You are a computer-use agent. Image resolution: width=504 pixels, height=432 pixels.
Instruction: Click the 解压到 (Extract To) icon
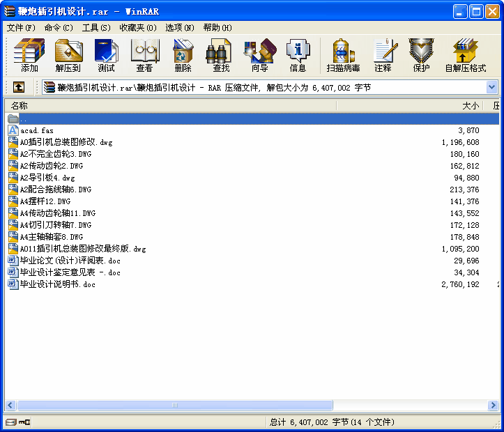[x=68, y=56]
